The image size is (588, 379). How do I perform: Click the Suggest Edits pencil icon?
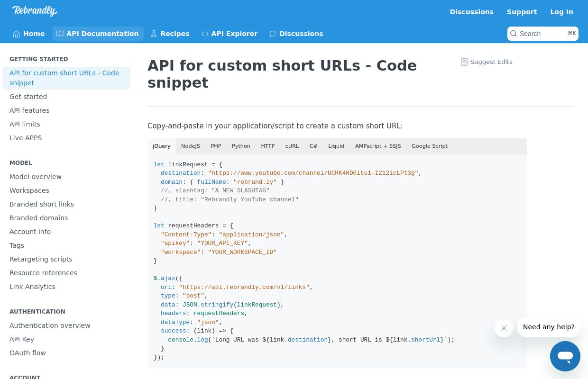point(465,62)
